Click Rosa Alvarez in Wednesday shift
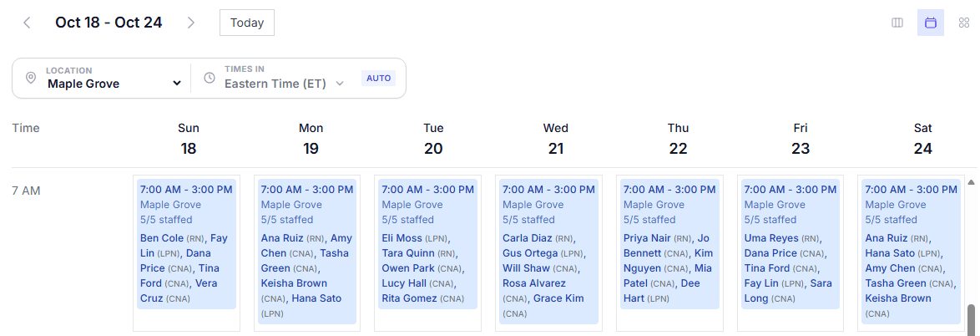Viewport: 980px width, 336px height. coord(533,283)
